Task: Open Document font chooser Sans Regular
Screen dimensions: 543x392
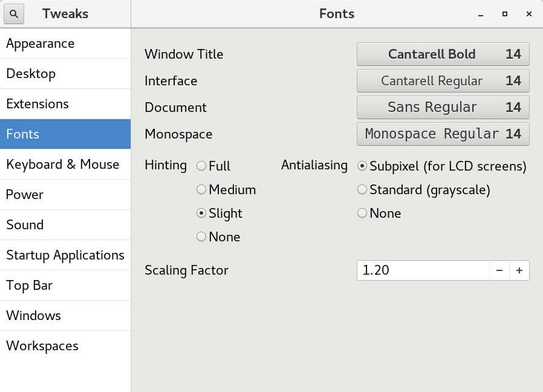Action: [443, 108]
